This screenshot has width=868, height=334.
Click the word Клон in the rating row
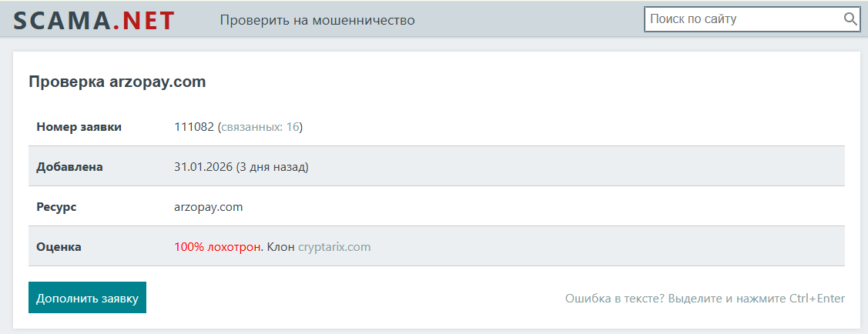click(280, 247)
